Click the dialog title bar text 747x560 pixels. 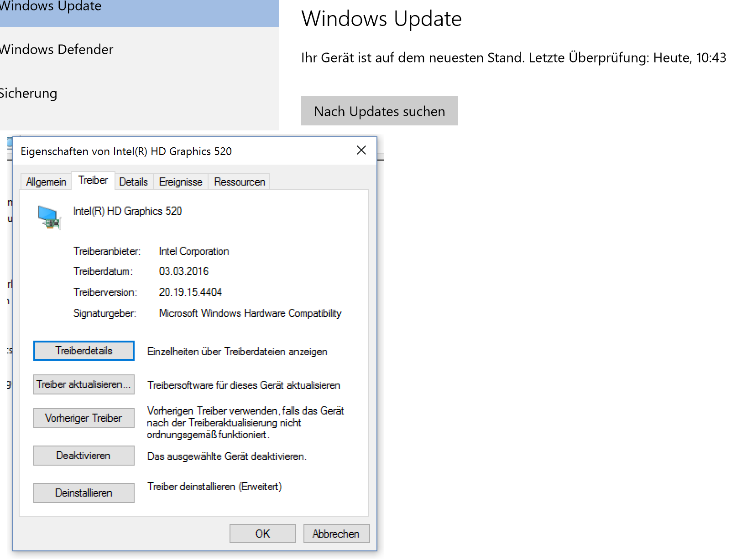(126, 151)
